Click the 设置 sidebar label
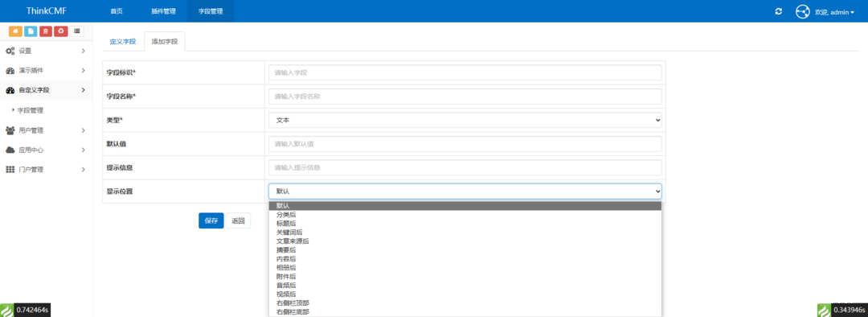 [x=26, y=51]
